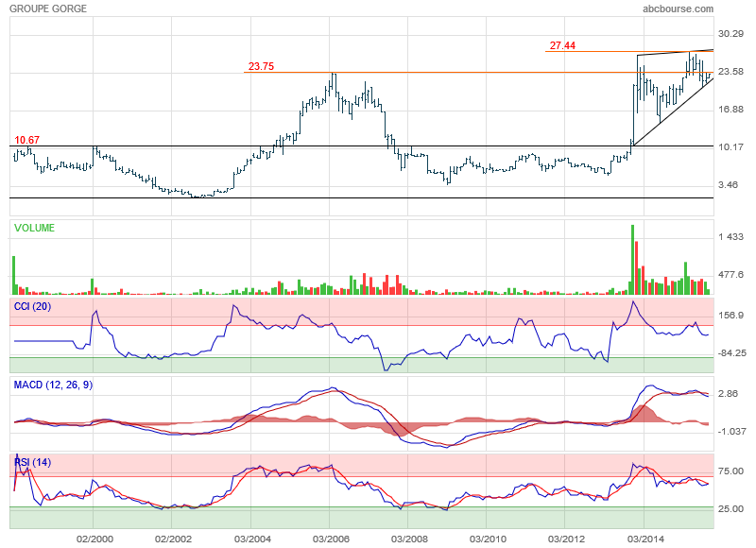The image size is (756, 548).
Task: Click the 23.58 price axis value
Action: [x=730, y=71]
